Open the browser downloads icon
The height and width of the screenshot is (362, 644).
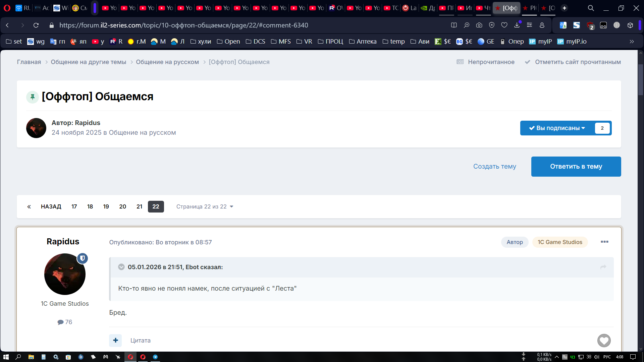(517, 25)
